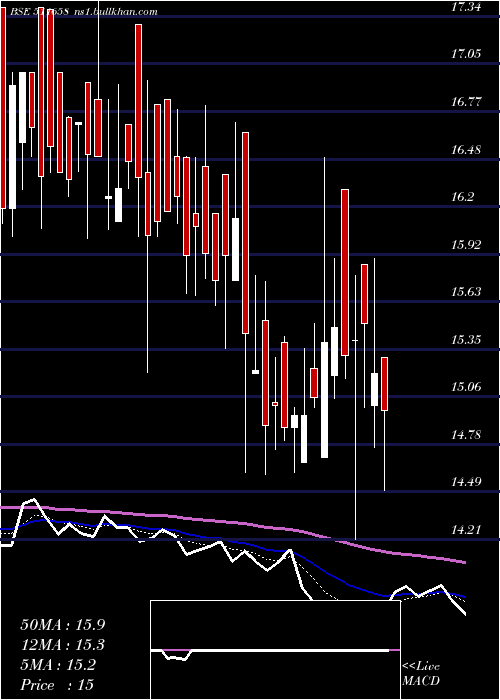Viewport: 500px width, 700px height.
Task: Click the Price : 15 readout
Action: tap(57, 685)
